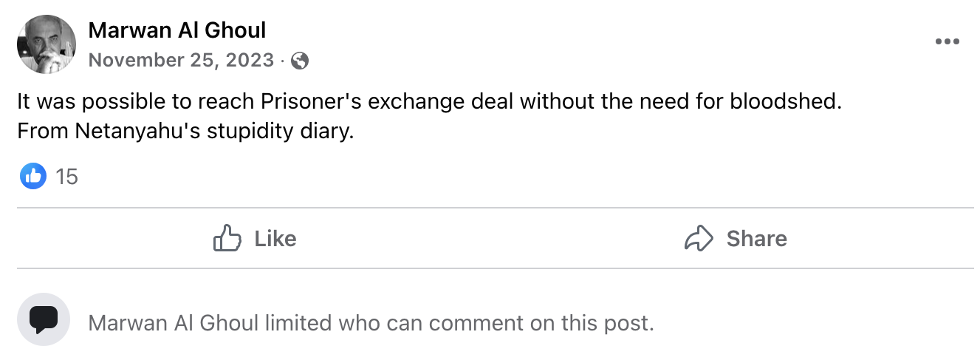Viewport: 980px width, 346px height.
Task: Click the limited-comments notice text
Action: pos(371,323)
